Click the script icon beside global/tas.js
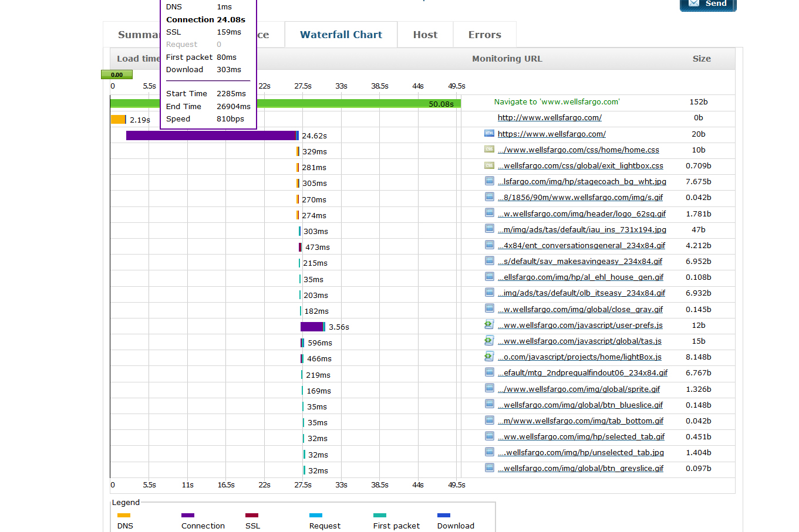 tap(488, 340)
